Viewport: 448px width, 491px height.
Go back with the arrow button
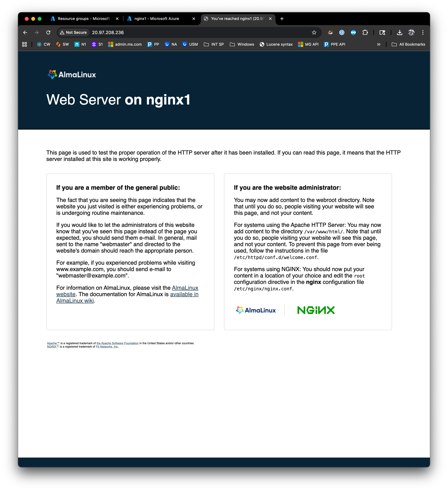25,32
